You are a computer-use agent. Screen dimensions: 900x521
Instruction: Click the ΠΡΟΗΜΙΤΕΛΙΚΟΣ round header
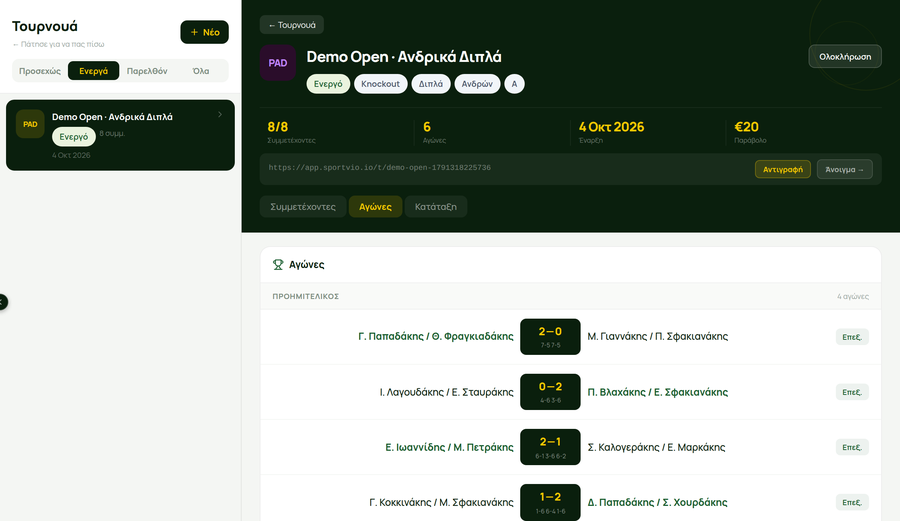(305, 297)
